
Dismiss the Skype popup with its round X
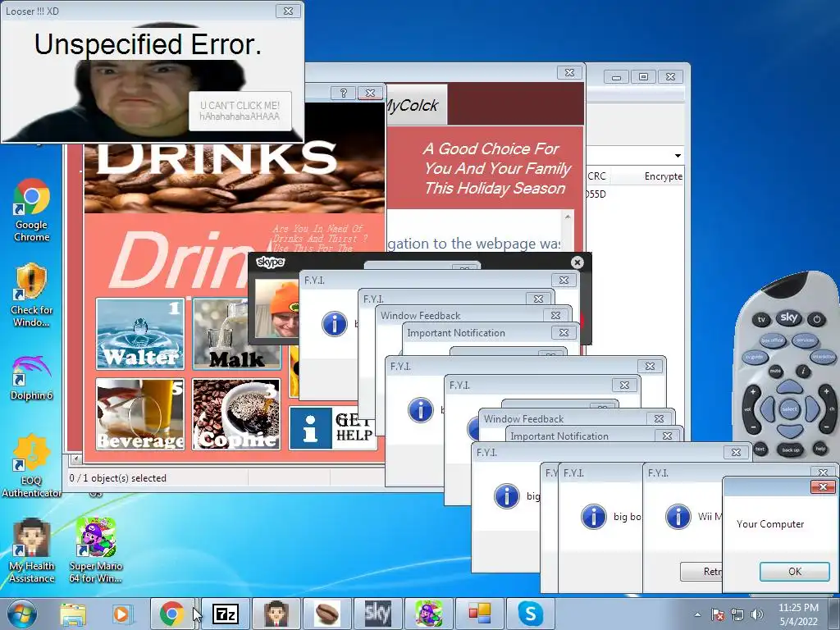[577, 262]
